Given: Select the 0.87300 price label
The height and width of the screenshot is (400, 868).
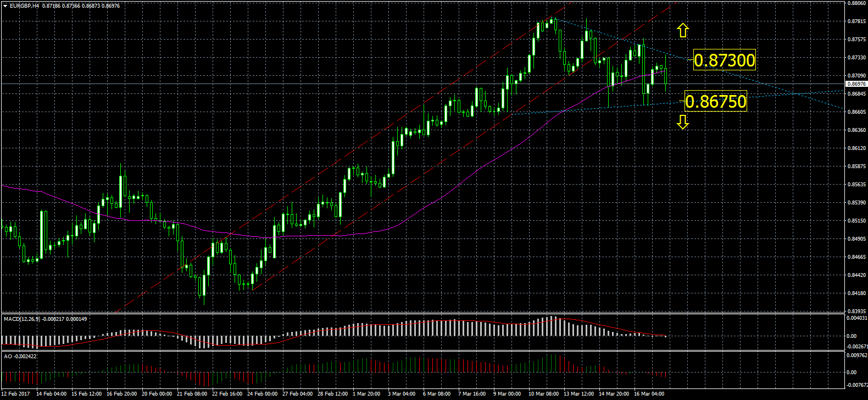Looking at the screenshot, I should [x=724, y=60].
